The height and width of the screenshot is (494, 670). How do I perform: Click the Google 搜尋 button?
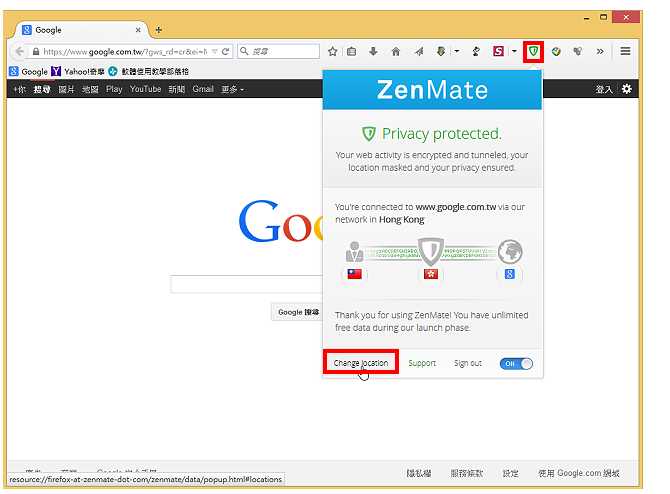click(297, 312)
